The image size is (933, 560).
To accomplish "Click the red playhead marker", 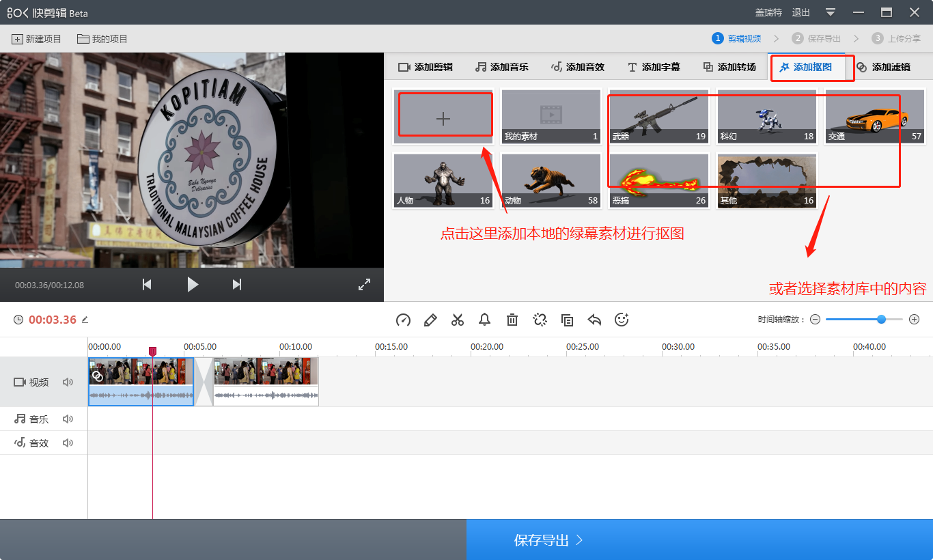I will tap(152, 351).
